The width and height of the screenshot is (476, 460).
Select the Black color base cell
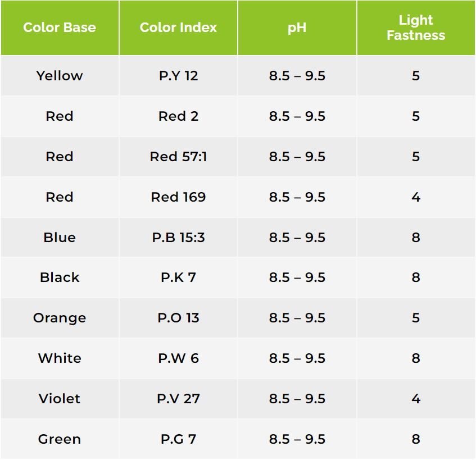(60, 277)
